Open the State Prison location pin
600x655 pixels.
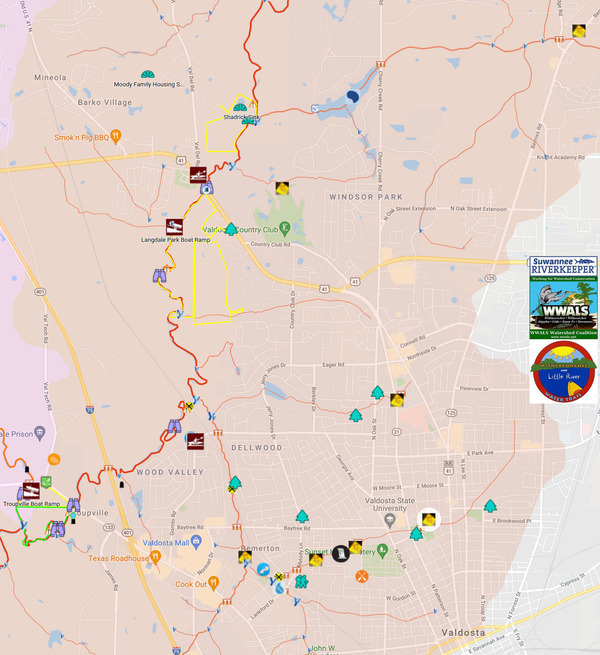coord(40,433)
